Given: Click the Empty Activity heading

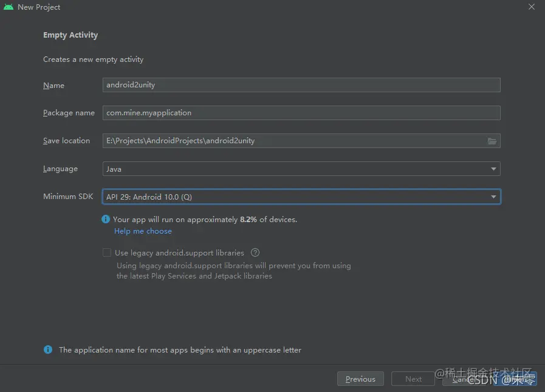Looking at the screenshot, I should pyautogui.click(x=70, y=35).
